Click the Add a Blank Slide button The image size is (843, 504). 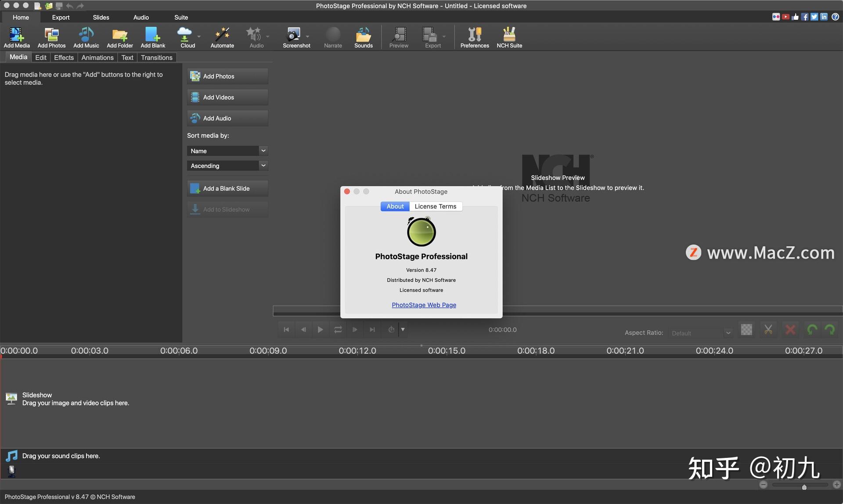click(x=227, y=189)
